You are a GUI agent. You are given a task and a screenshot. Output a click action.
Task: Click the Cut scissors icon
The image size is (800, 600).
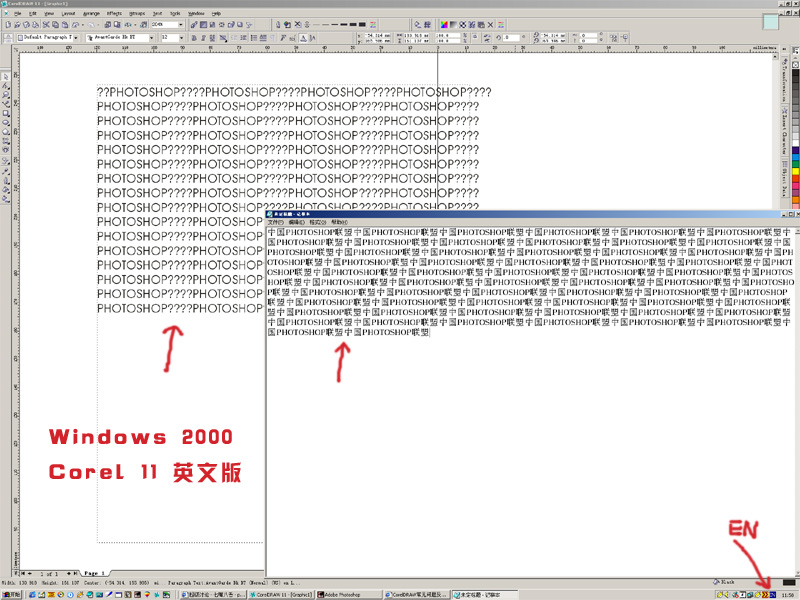[x=46, y=24]
